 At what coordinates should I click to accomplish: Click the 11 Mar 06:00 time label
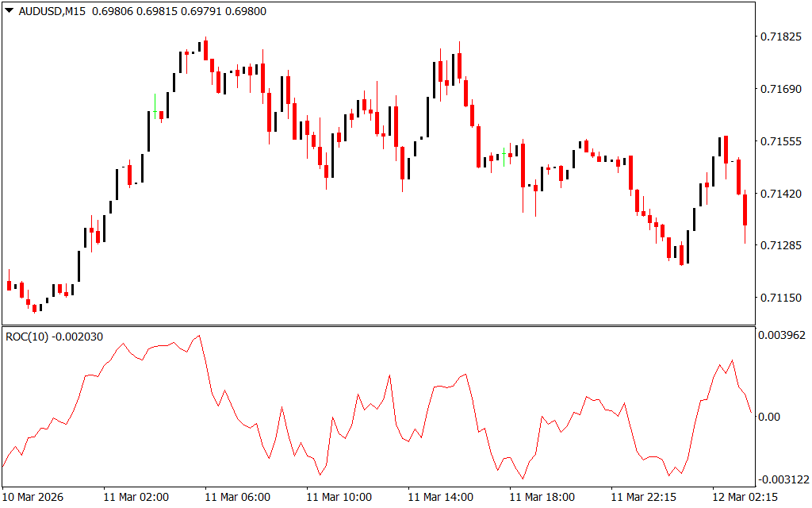point(237,497)
